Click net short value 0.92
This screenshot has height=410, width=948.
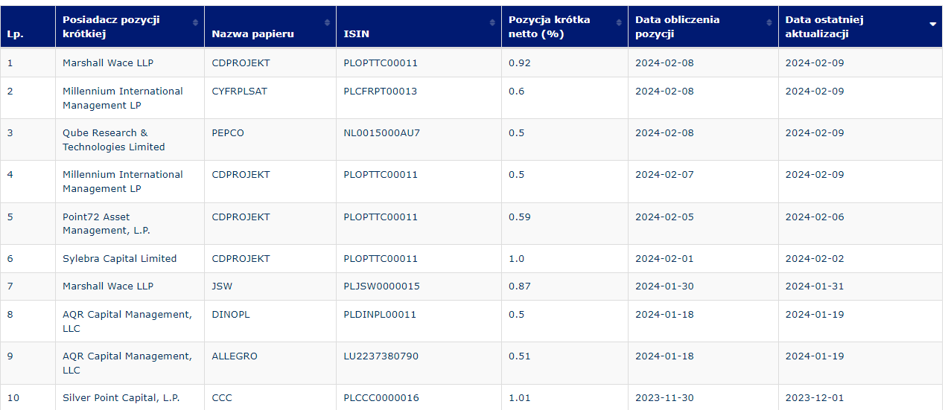(518, 63)
